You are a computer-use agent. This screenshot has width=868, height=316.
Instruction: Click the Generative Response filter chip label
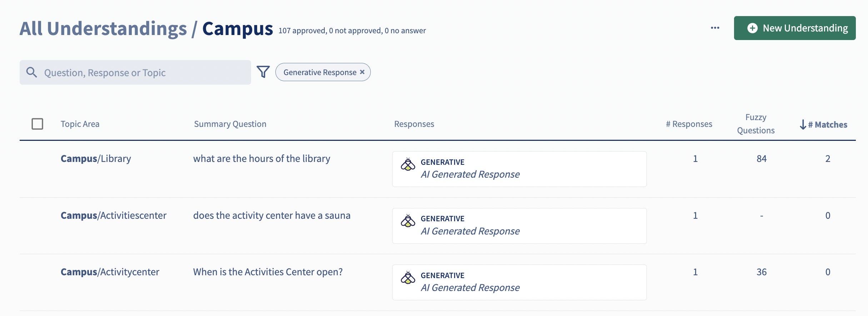[x=320, y=72]
